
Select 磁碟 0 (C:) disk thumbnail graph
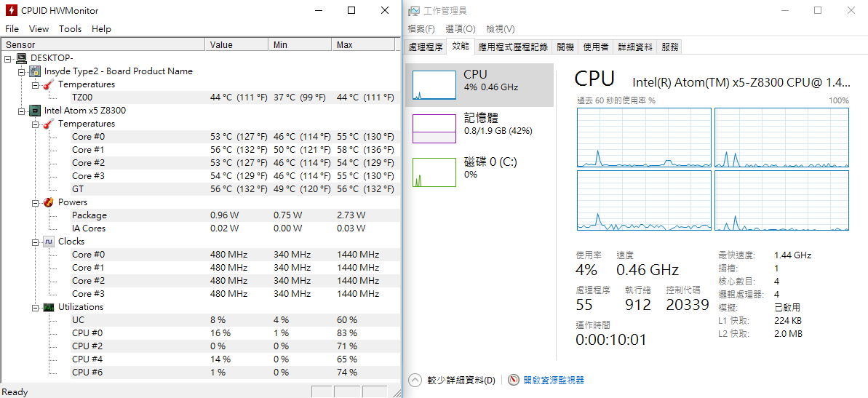434,172
